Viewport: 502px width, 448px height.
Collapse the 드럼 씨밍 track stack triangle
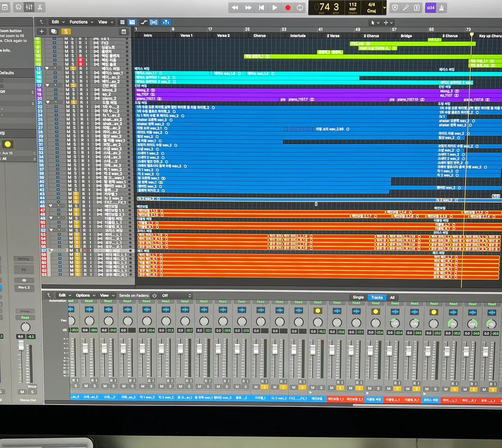(x=48, y=102)
